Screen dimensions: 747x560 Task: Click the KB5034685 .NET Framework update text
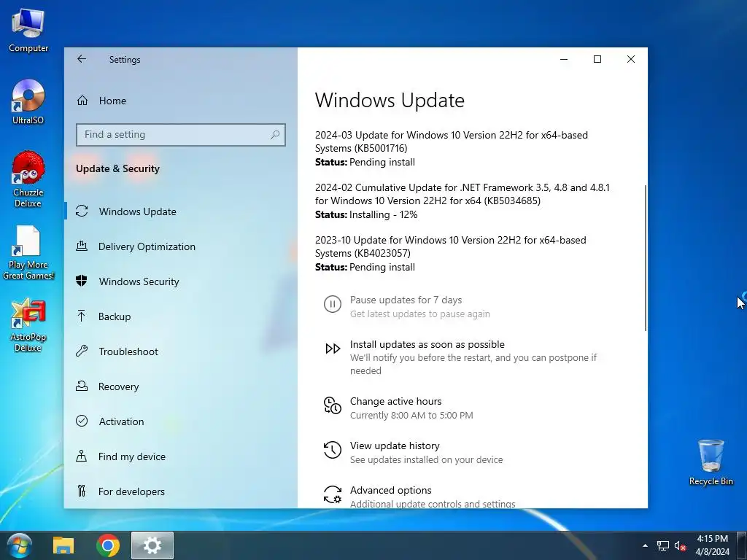pyautogui.click(x=462, y=194)
